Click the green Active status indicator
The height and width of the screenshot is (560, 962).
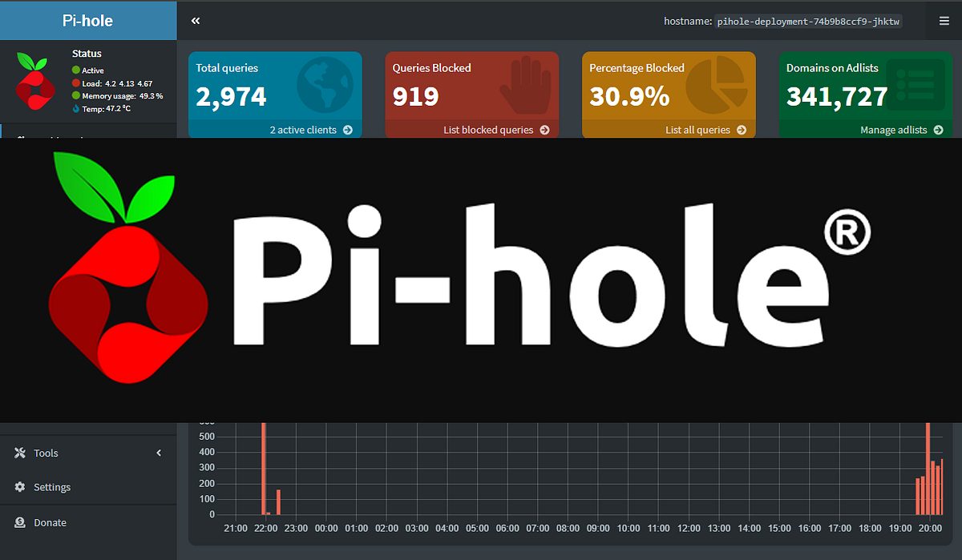pyautogui.click(x=75, y=68)
